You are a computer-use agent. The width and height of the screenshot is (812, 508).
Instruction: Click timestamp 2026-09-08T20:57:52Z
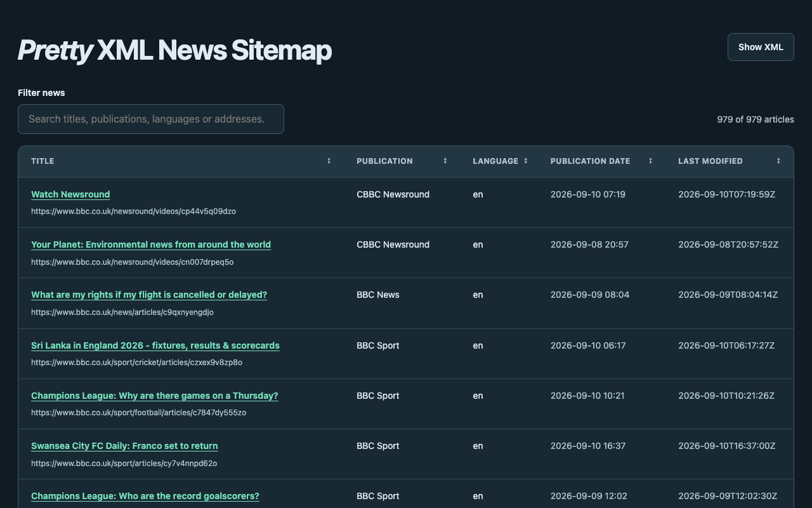pos(728,244)
